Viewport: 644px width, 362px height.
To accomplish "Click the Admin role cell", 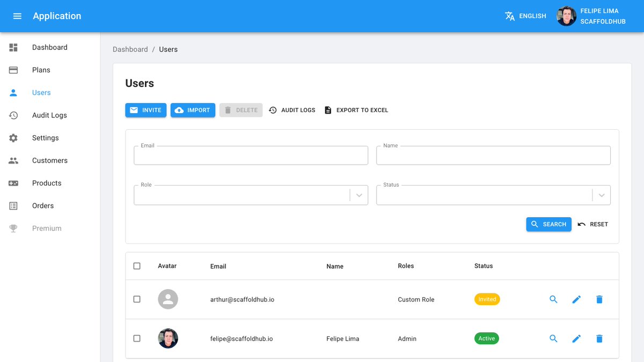I will coord(407,338).
